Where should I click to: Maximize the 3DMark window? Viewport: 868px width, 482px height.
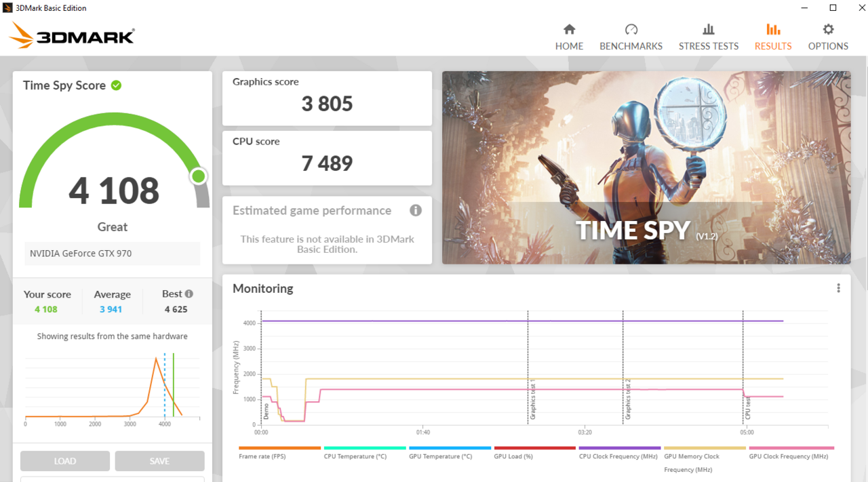(833, 8)
